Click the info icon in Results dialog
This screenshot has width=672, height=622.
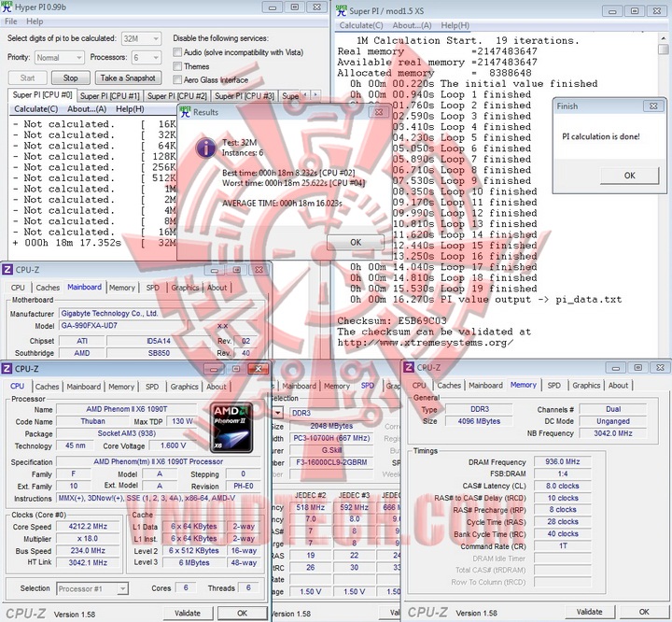[x=206, y=148]
